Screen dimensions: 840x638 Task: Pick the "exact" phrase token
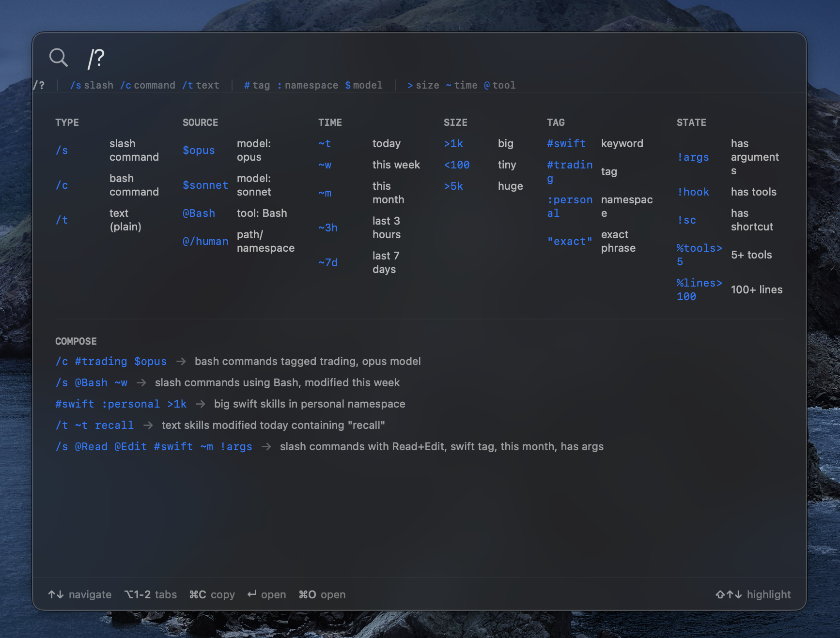click(x=569, y=242)
